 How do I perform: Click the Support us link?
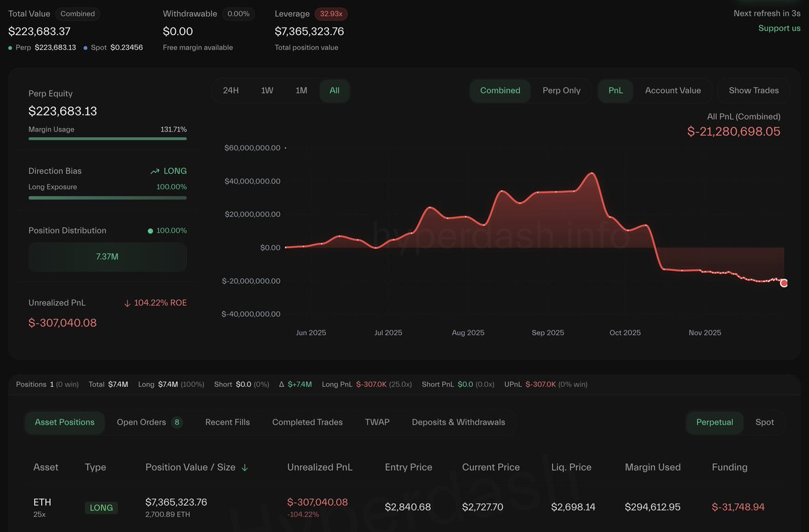pyautogui.click(x=779, y=28)
